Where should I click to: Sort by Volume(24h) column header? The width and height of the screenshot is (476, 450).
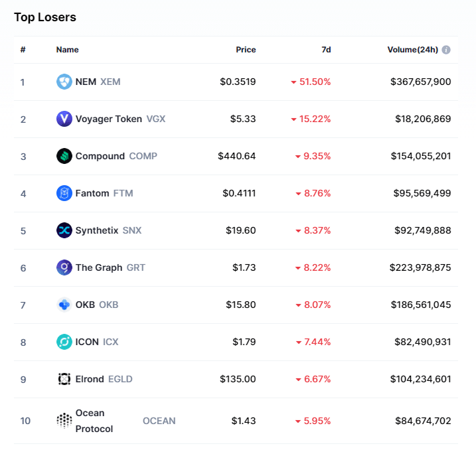[x=412, y=50]
